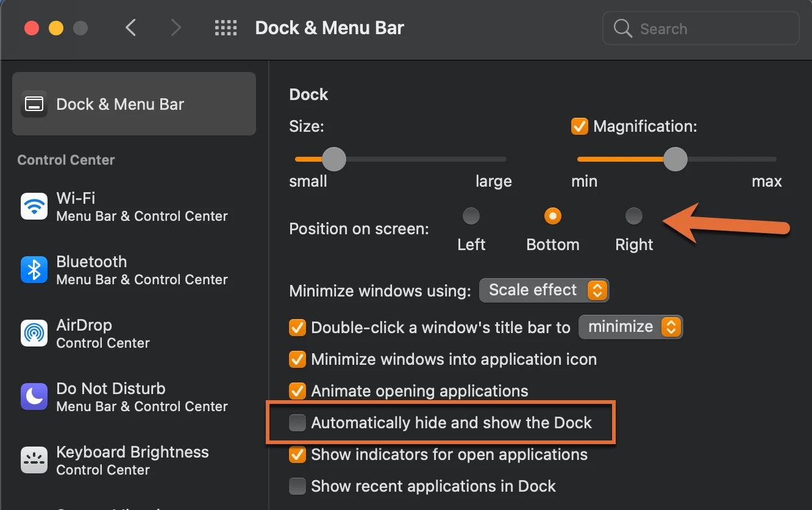Check Show recent applications in Dock
This screenshot has width=812, height=510.
point(297,486)
